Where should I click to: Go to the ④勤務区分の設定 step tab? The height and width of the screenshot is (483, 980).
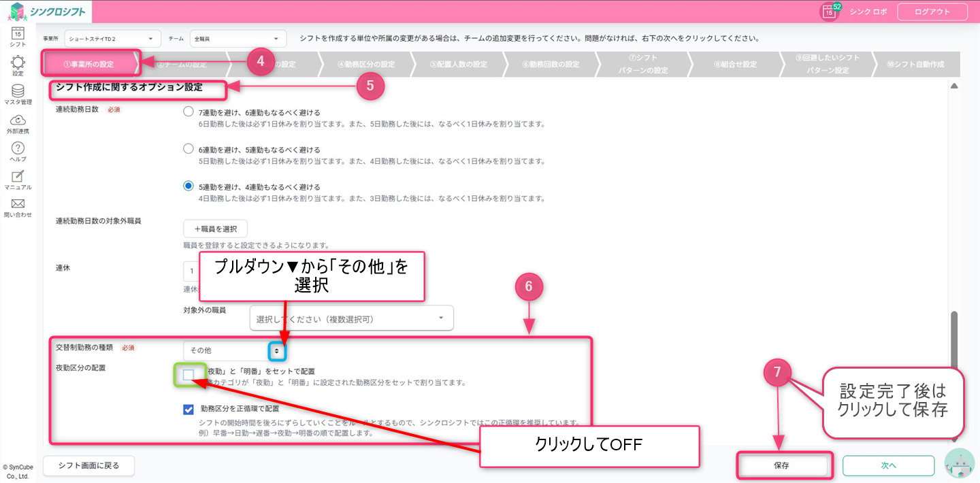[366, 65]
